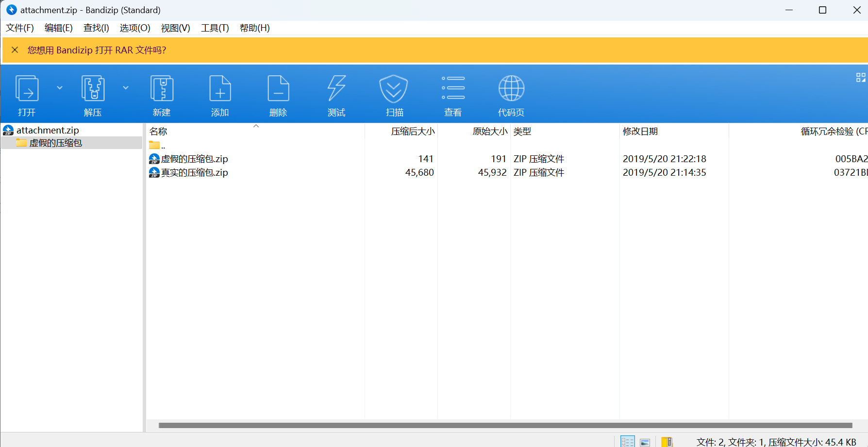This screenshot has height=447, width=868.
Task: Click the date 2019/5/20 21:22:18
Action: pyautogui.click(x=665, y=159)
